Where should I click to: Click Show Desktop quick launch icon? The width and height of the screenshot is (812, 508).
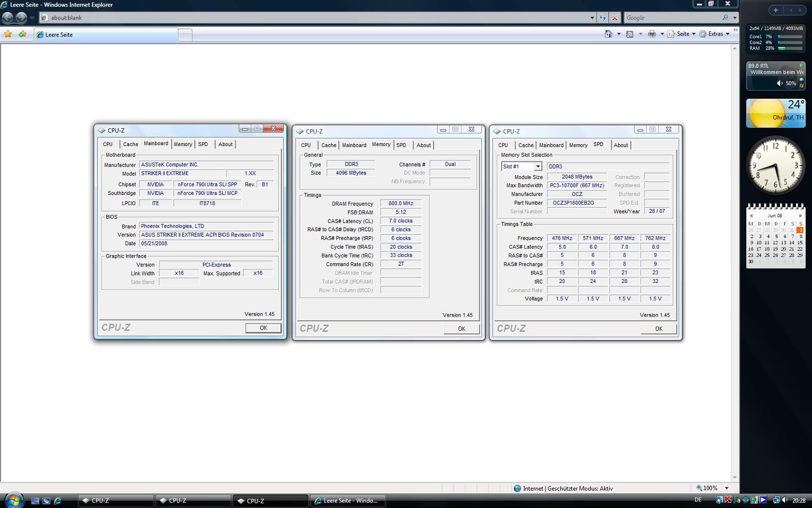[x=35, y=501]
